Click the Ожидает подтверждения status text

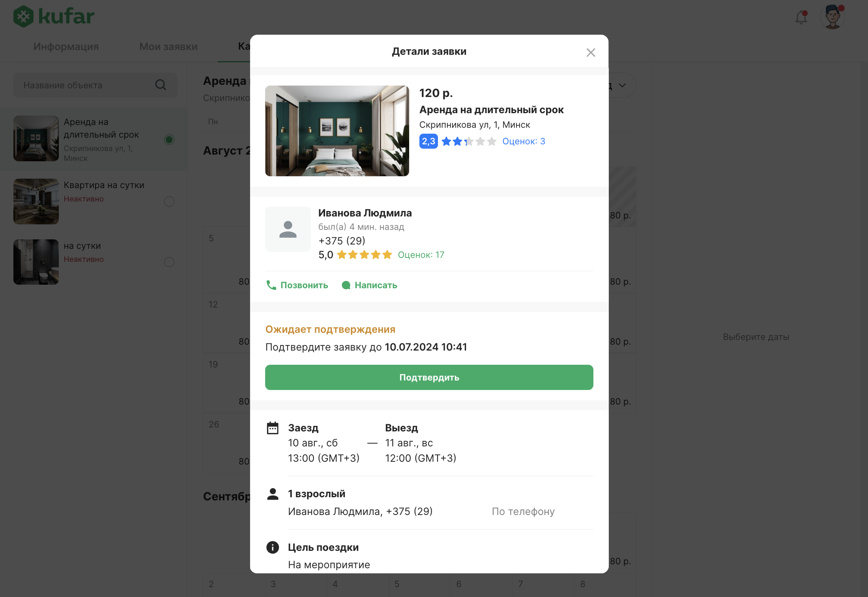click(330, 329)
